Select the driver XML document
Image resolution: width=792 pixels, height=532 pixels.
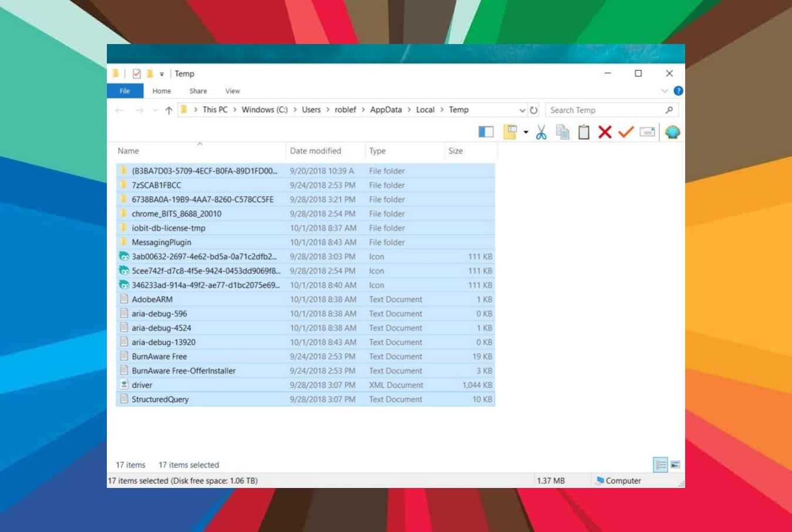click(x=305, y=385)
